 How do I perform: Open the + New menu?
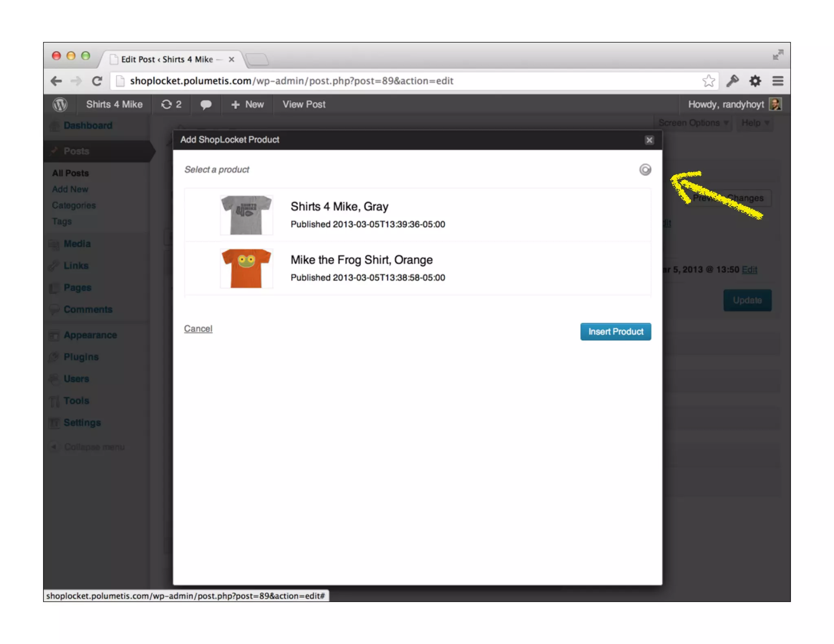[x=247, y=105]
